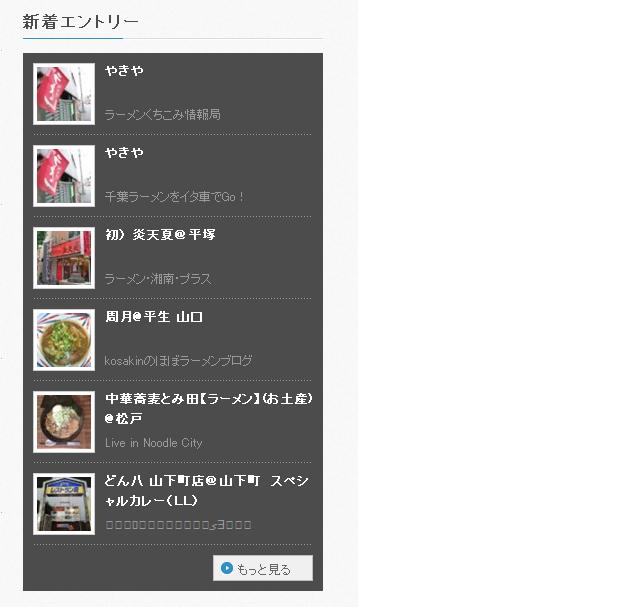Open the 周月＠平生 山口 entry

coord(153,317)
